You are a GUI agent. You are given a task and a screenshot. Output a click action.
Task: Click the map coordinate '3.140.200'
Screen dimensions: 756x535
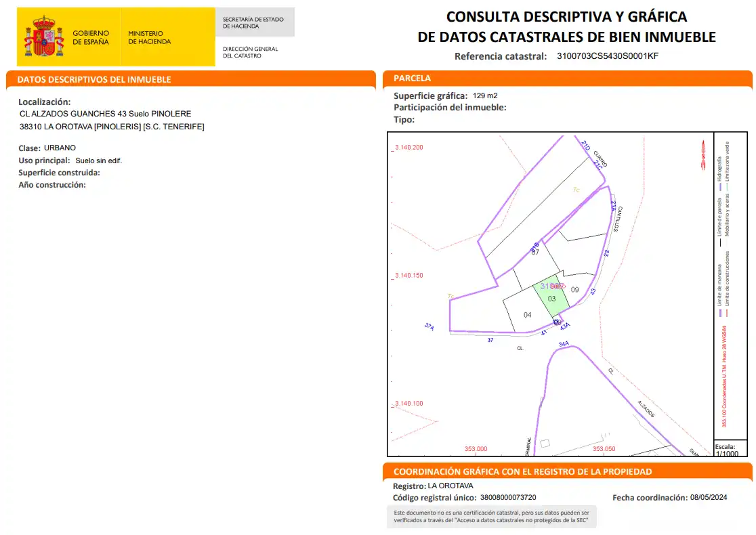409,148
